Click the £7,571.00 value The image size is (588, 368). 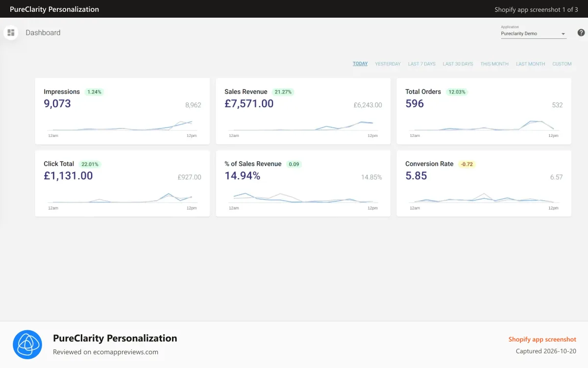click(x=249, y=104)
